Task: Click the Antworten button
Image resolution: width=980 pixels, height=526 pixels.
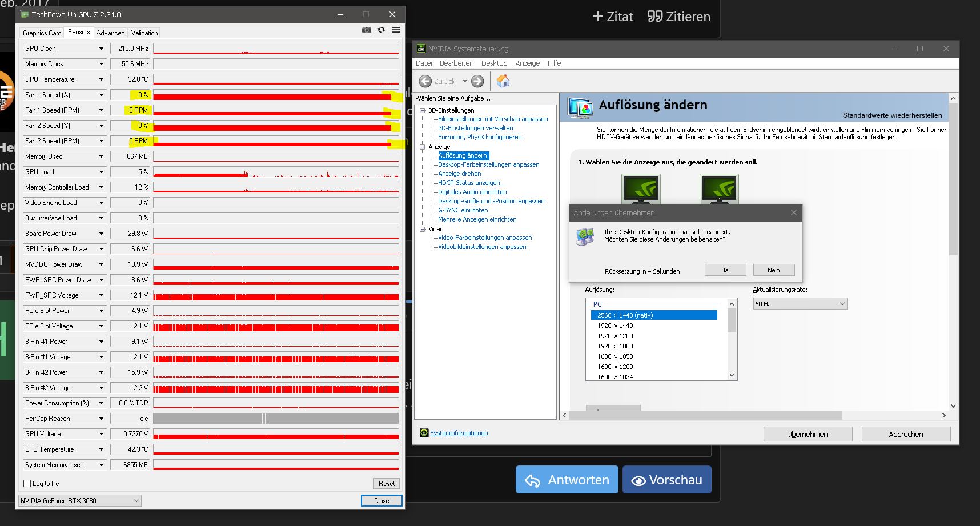Action: (567, 480)
